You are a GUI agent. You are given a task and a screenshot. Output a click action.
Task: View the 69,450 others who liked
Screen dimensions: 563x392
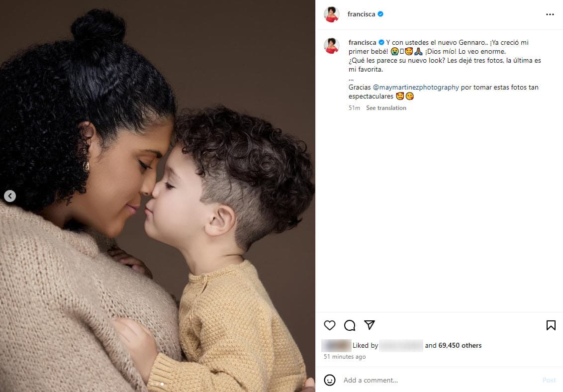[x=460, y=345]
